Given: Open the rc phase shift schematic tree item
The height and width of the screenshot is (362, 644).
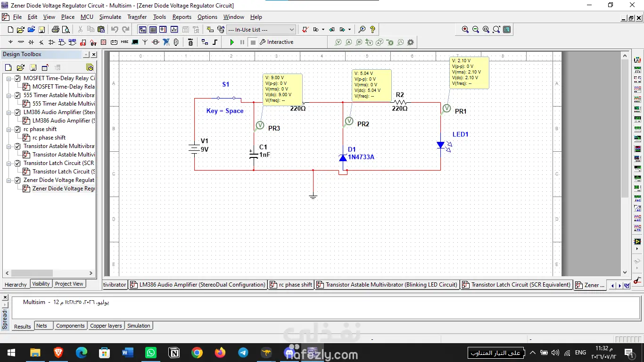Looking at the screenshot, I should (49, 138).
